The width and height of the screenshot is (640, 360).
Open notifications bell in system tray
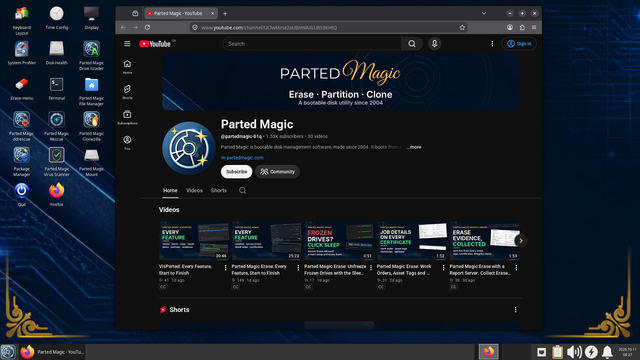tap(607, 352)
